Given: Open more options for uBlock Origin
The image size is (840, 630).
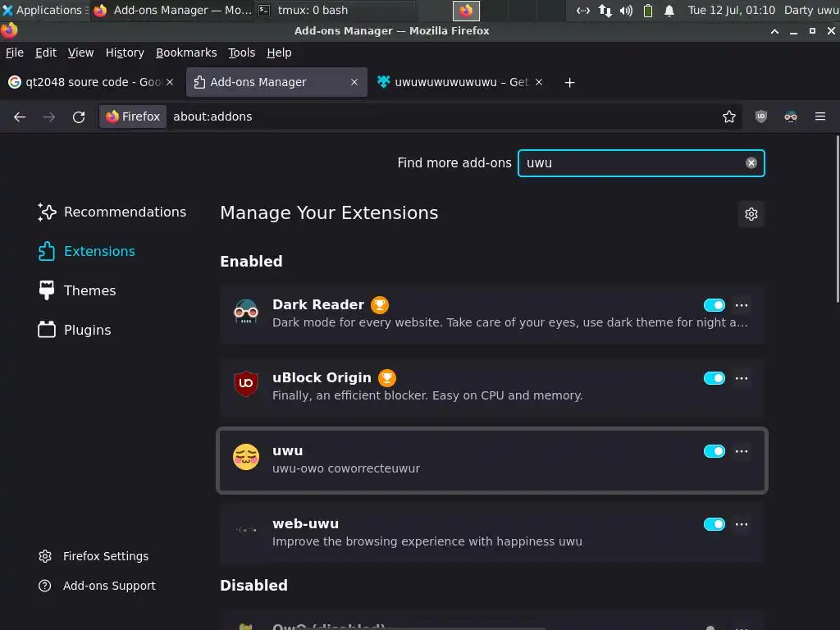Looking at the screenshot, I should (742, 378).
